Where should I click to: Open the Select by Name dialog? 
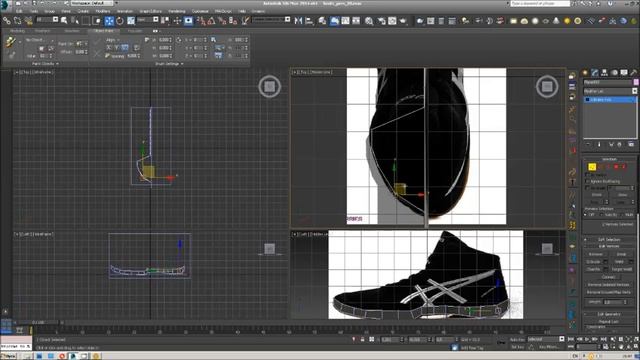[x=75, y=20]
